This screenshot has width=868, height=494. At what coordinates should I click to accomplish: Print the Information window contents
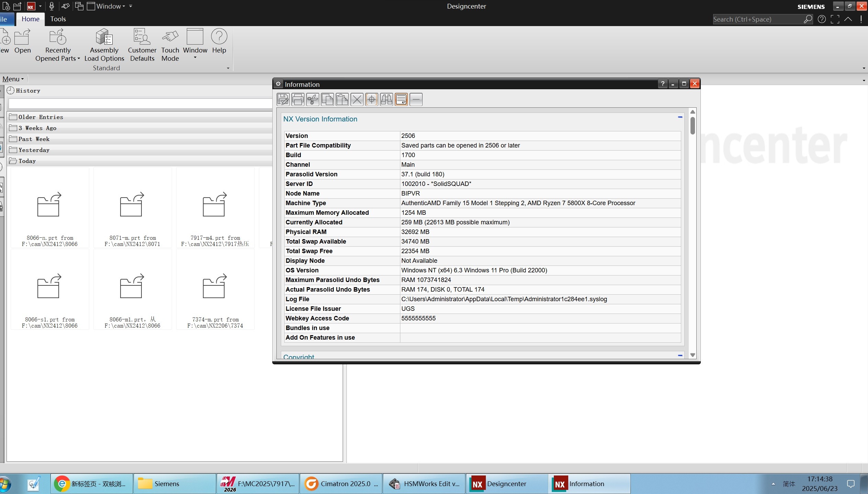(x=298, y=99)
